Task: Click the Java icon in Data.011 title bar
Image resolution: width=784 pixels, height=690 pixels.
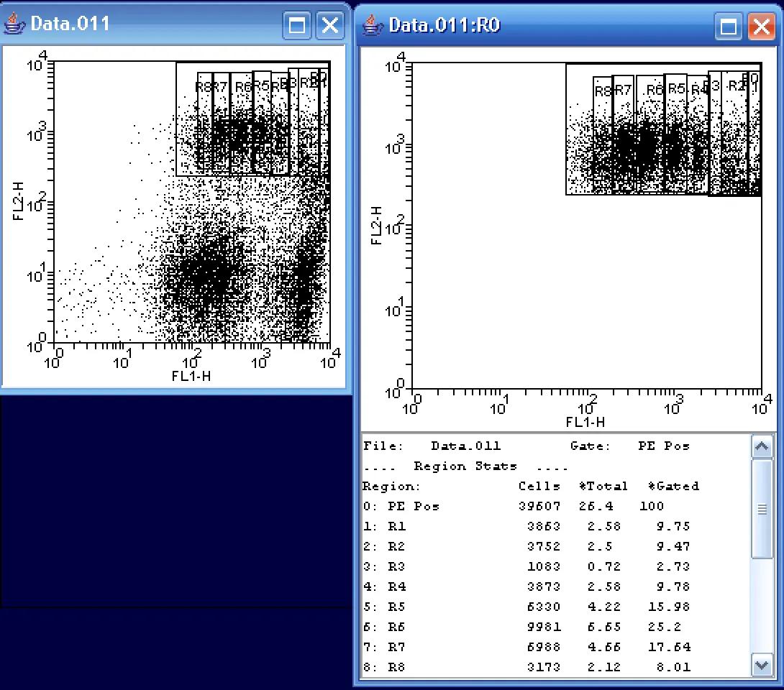Action: click(x=14, y=24)
